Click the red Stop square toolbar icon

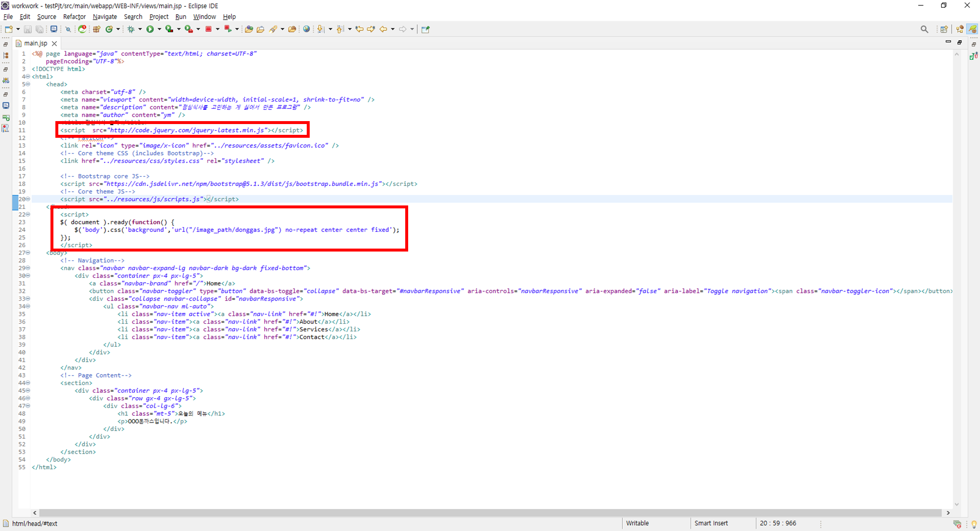pos(208,29)
